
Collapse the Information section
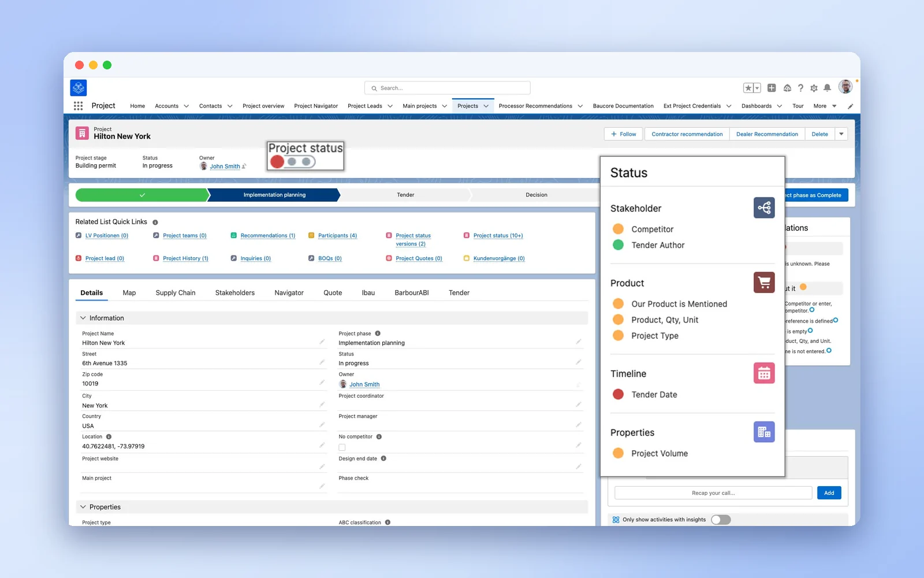point(83,318)
